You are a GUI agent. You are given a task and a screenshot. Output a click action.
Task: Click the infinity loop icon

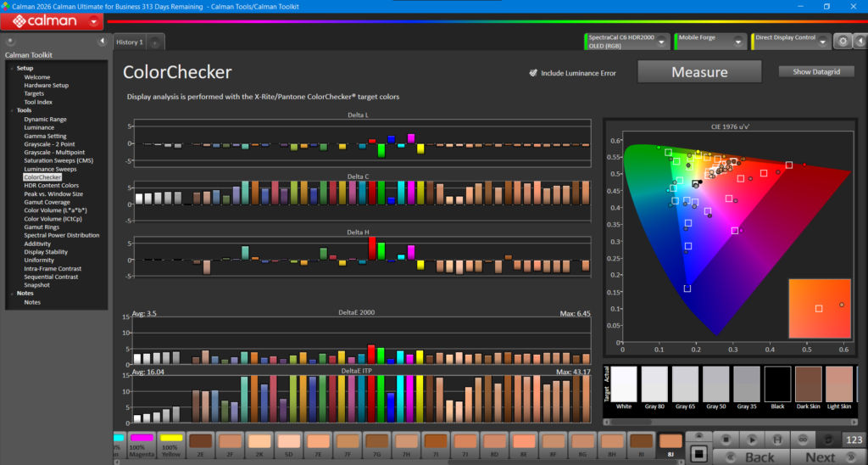click(x=803, y=439)
